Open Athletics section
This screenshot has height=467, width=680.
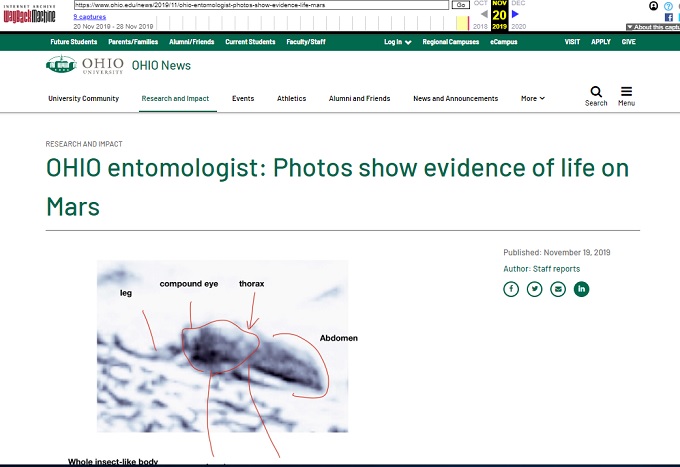291,98
